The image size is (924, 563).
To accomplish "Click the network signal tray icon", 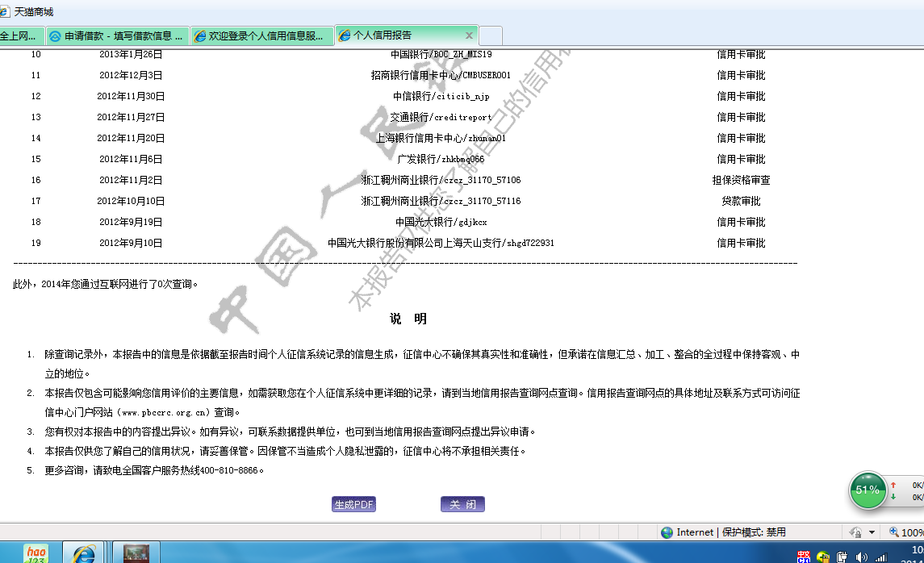I will pos(881,557).
